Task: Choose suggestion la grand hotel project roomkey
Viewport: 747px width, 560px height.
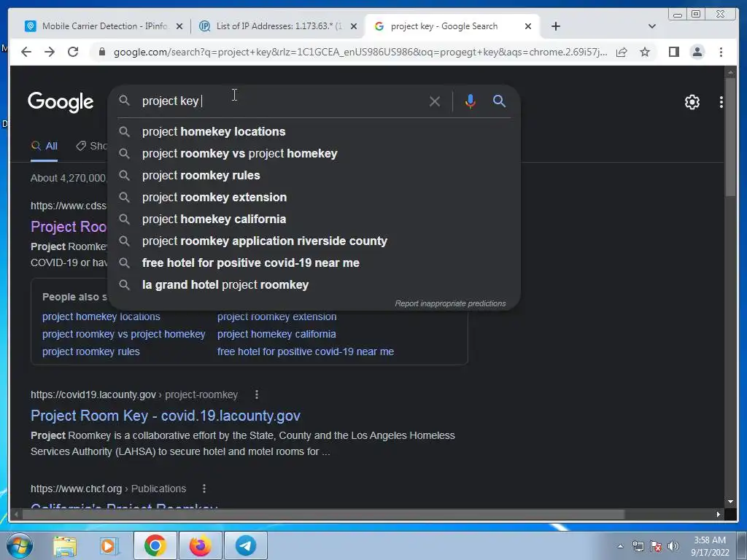Action: (x=314, y=285)
